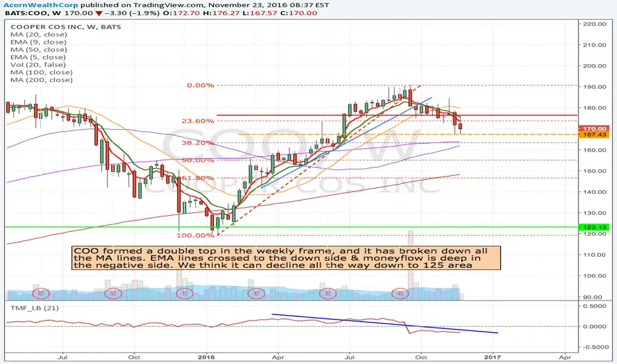Select the TMF_LB (21) indicator label
Image resolution: width=617 pixels, height=364 pixels.
click(34, 308)
